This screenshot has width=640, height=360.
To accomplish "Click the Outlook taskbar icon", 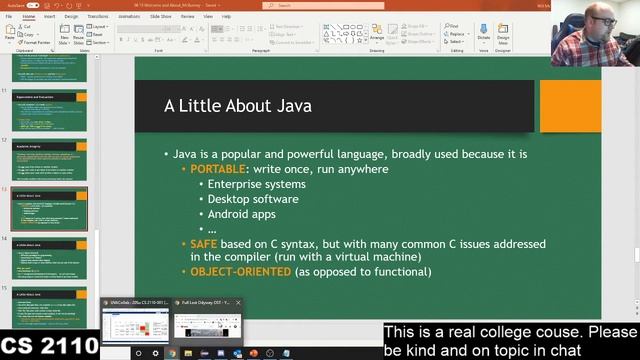I will [x=237, y=353].
